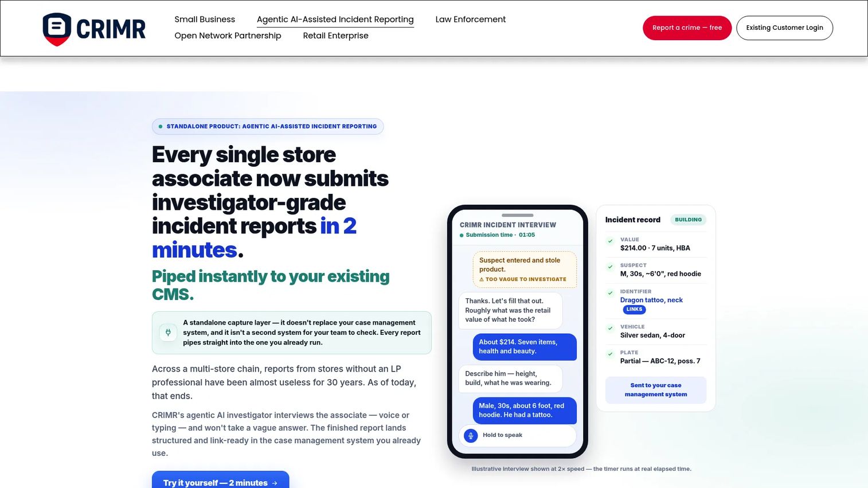Open the Open Network Partnership page
The height and width of the screenshot is (488, 868).
tap(228, 36)
